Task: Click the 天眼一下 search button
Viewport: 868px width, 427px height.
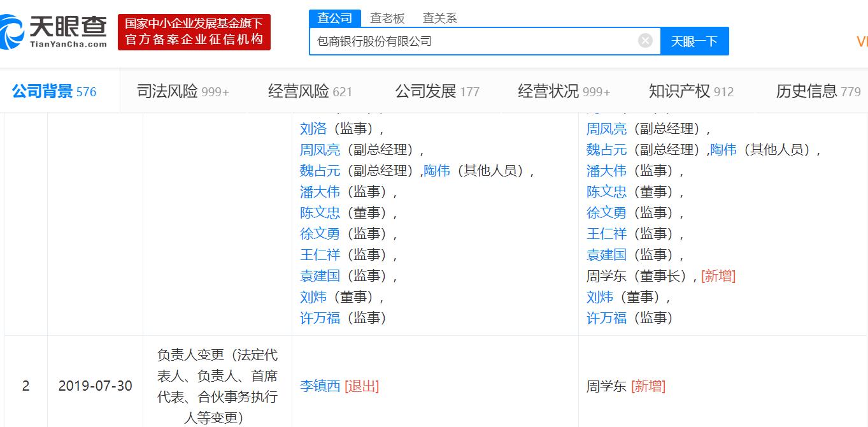Action: tap(694, 41)
